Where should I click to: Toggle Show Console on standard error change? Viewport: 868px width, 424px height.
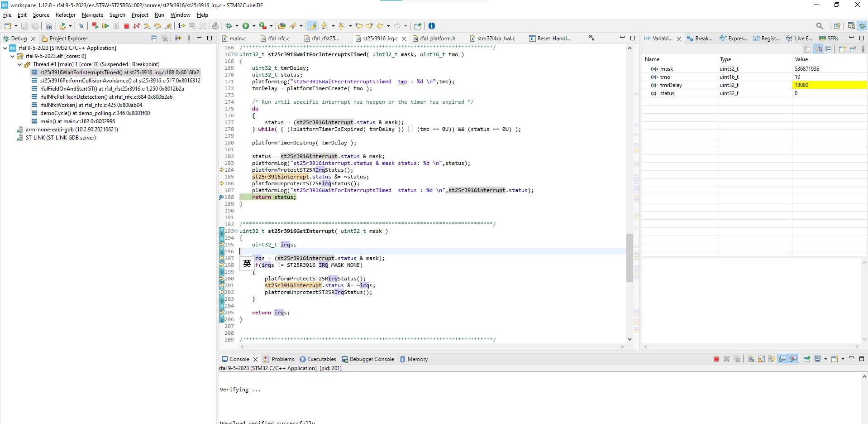[793, 359]
